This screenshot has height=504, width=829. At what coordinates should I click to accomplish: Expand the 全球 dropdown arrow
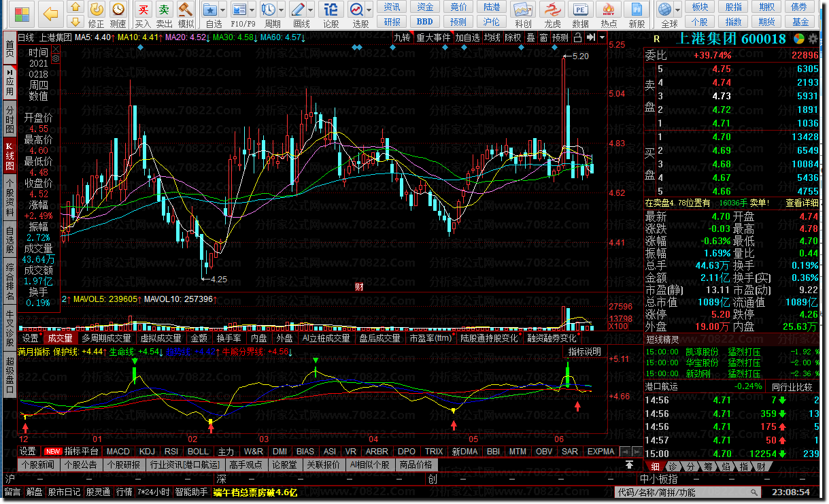(678, 10)
